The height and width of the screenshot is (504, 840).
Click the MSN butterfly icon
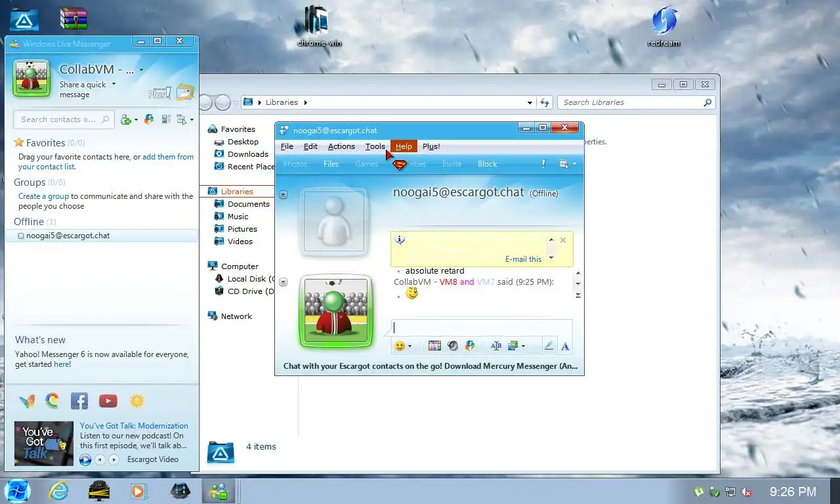[x=27, y=401]
